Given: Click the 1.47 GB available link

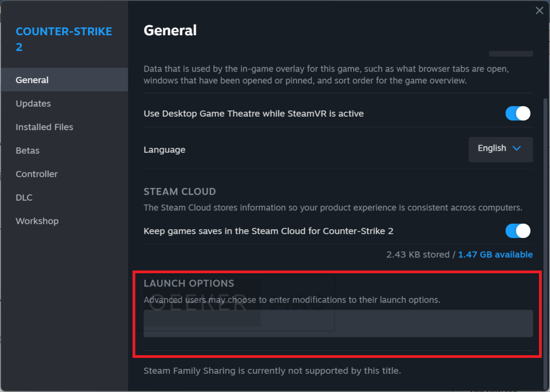Looking at the screenshot, I should (x=496, y=255).
